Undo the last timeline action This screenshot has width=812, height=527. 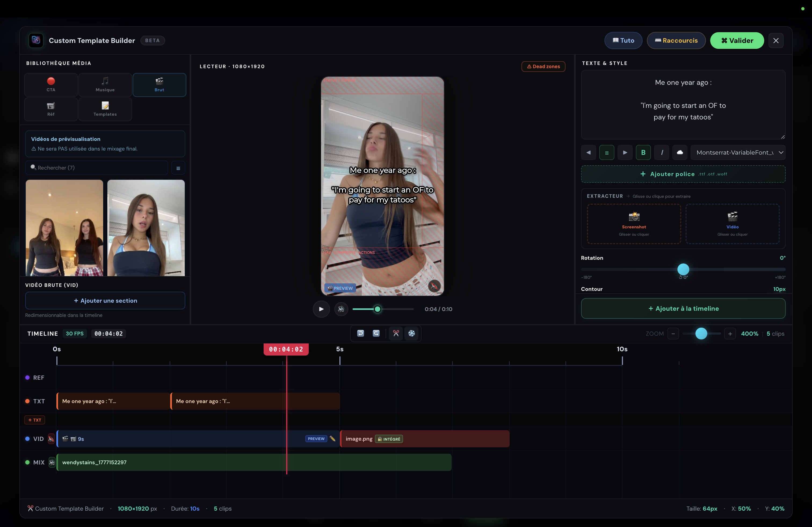pyautogui.click(x=360, y=333)
